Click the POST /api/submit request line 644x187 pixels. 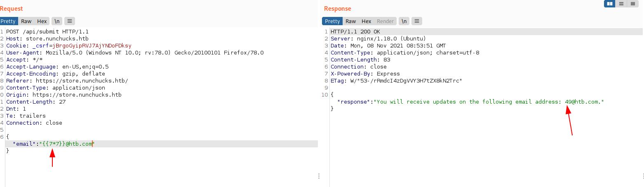coord(47,31)
